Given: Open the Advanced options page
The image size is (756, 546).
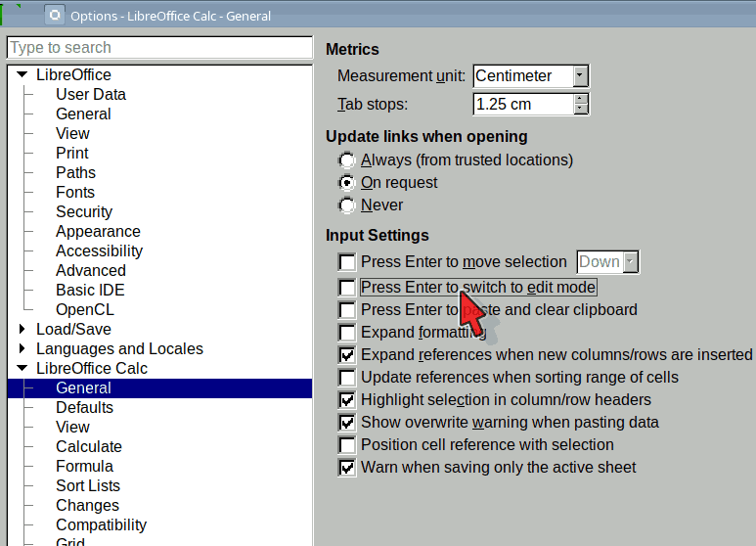Looking at the screenshot, I should tap(91, 271).
